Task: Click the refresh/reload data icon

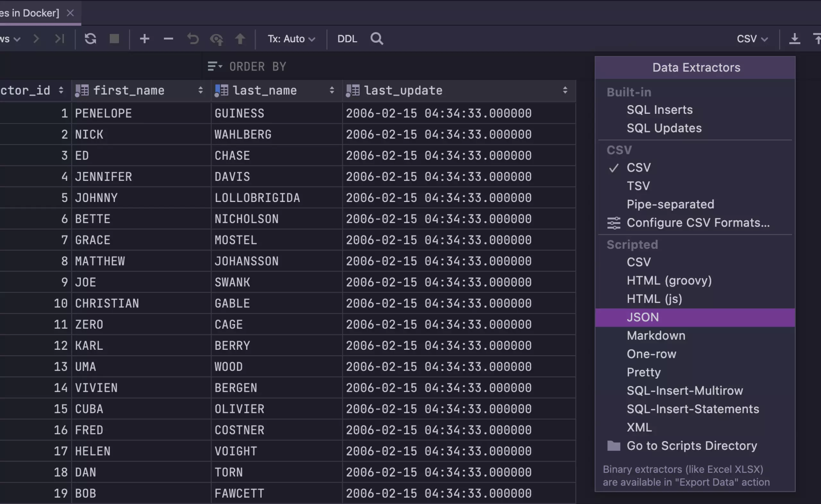Action: [x=90, y=39]
